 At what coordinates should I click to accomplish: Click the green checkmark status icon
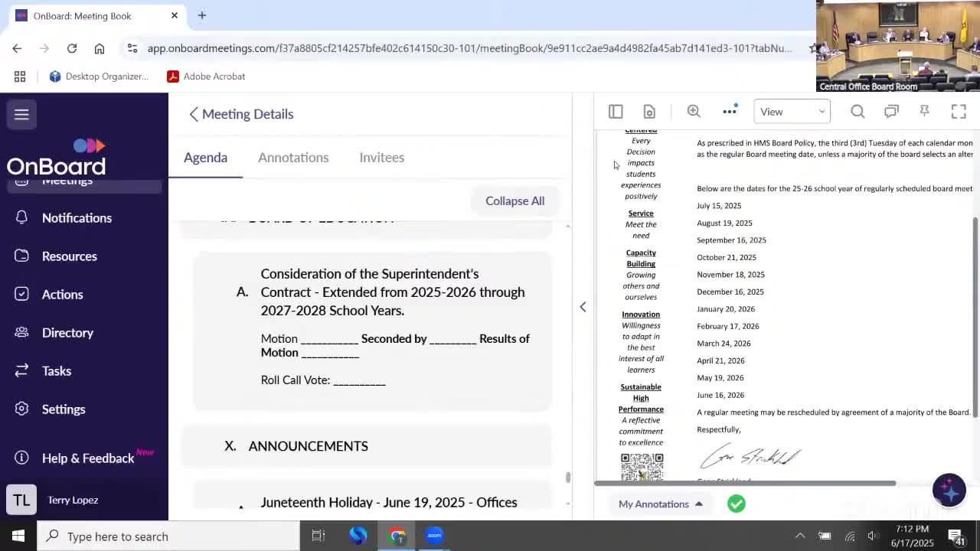pyautogui.click(x=737, y=504)
